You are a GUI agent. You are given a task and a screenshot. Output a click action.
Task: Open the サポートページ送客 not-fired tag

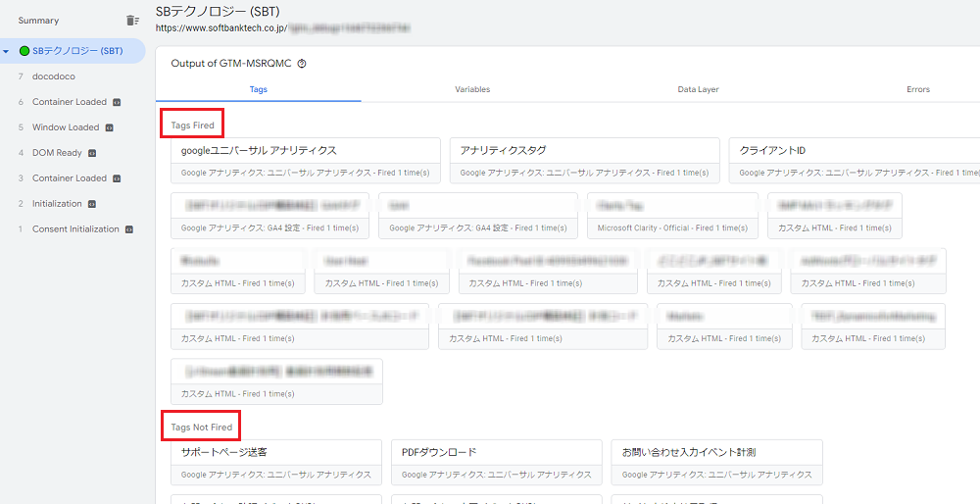pyautogui.click(x=276, y=463)
